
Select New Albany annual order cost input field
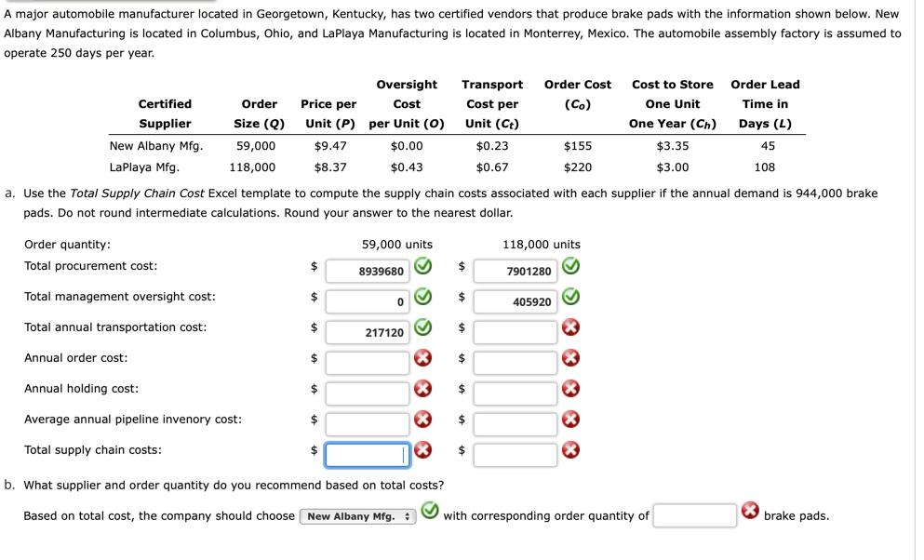(368, 363)
